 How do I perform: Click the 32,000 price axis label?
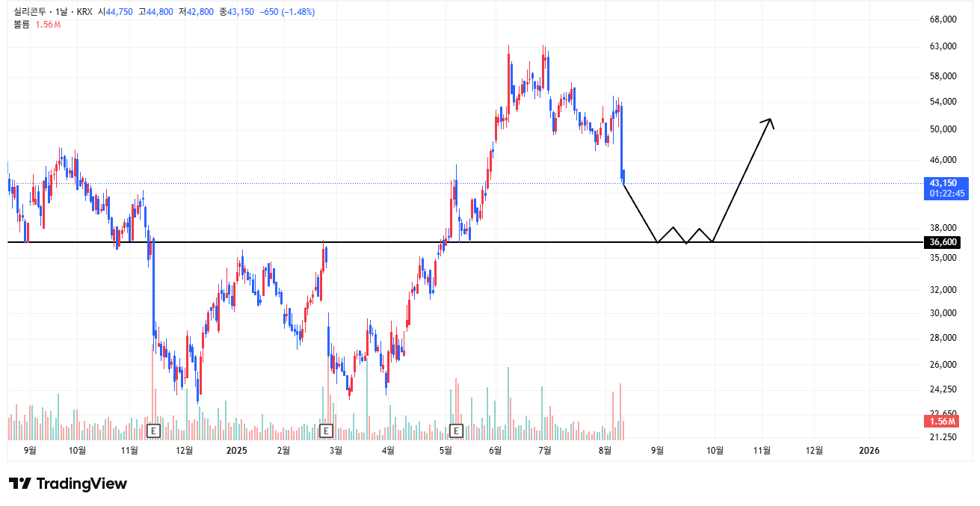[x=943, y=290]
